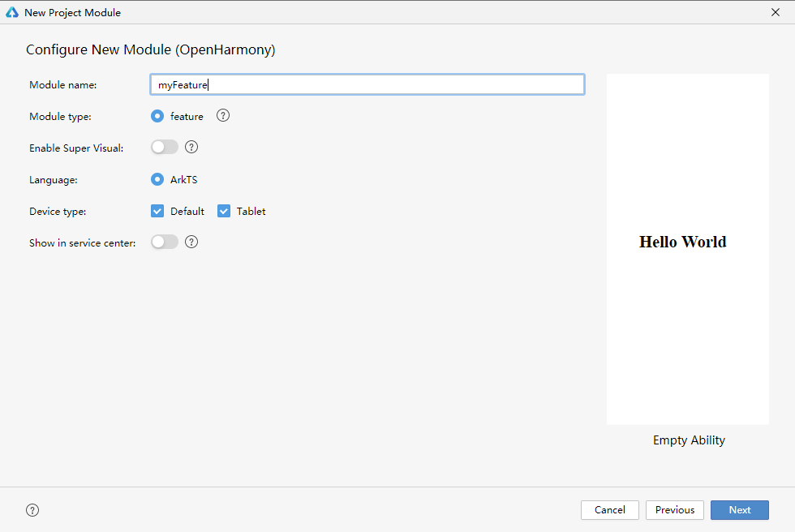Go back with the Previous button

click(675, 510)
